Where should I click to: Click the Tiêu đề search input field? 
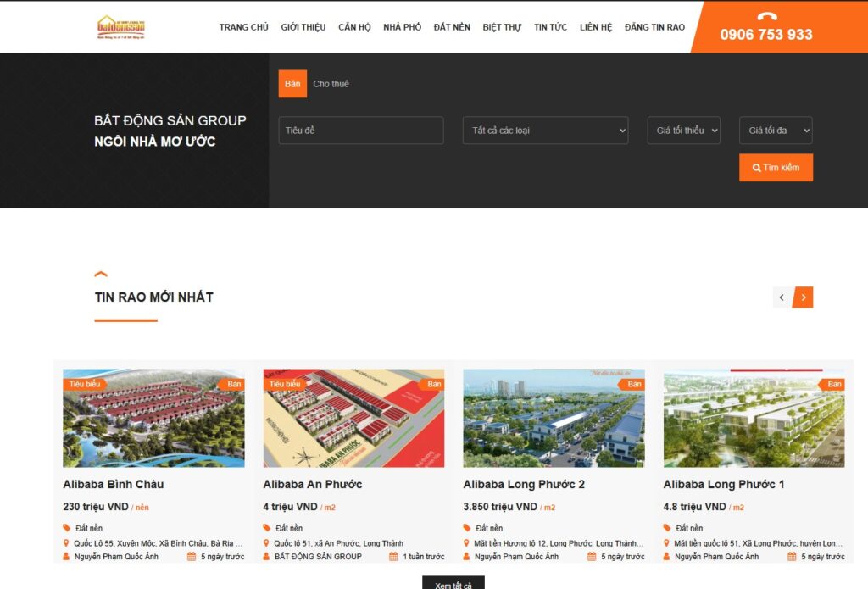coord(360,130)
